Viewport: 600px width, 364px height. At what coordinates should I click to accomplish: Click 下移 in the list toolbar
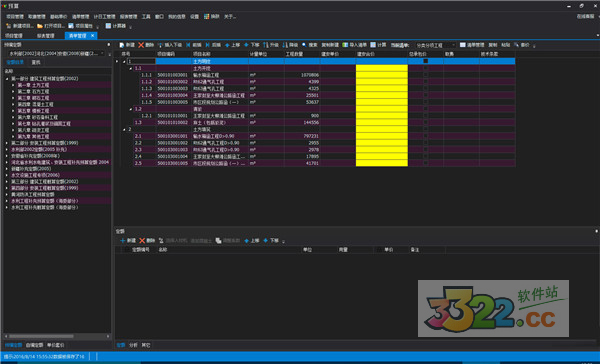click(x=251, y=45)
